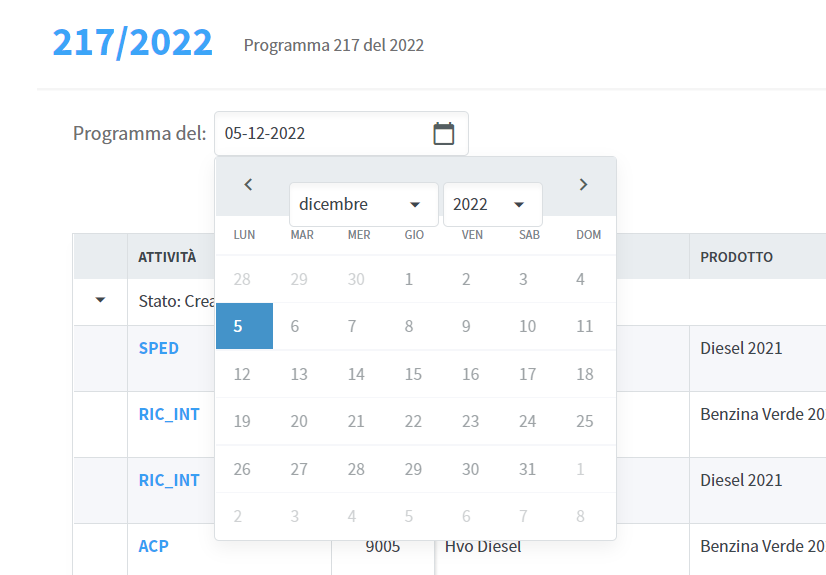Open the calendar icon in date field

444,133
